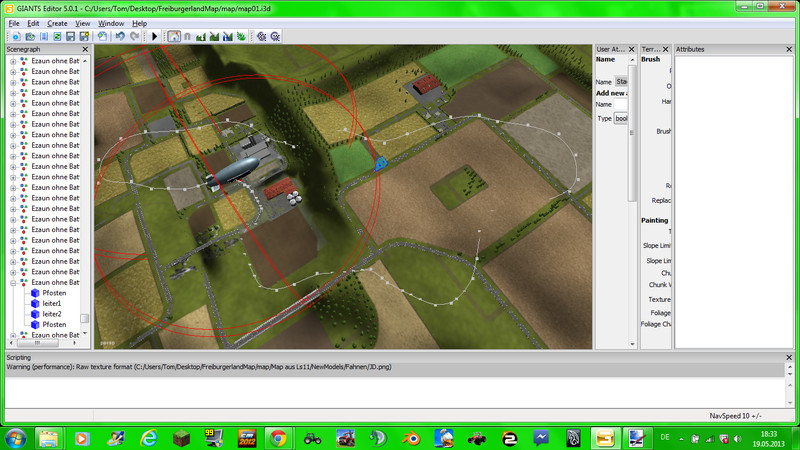The height and width of the screenshot is (450, 800).
Task: Close the Scenegraph panel
Action: (85, 49)
